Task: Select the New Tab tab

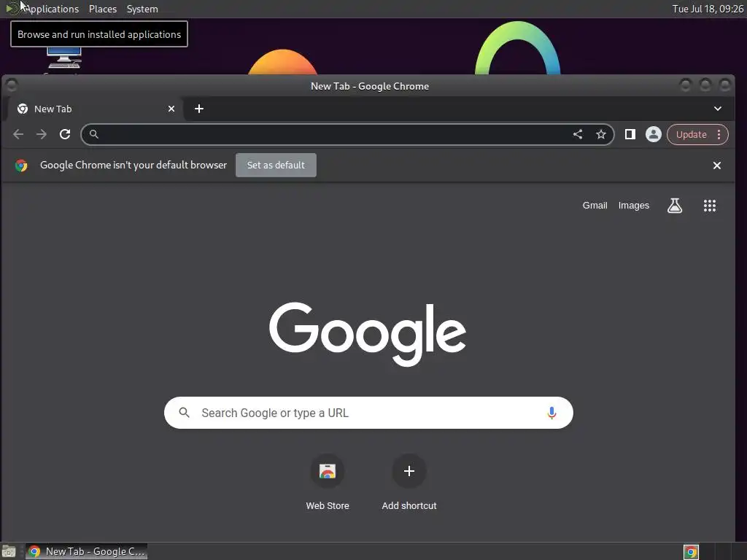Action: [x=95, y=109]
